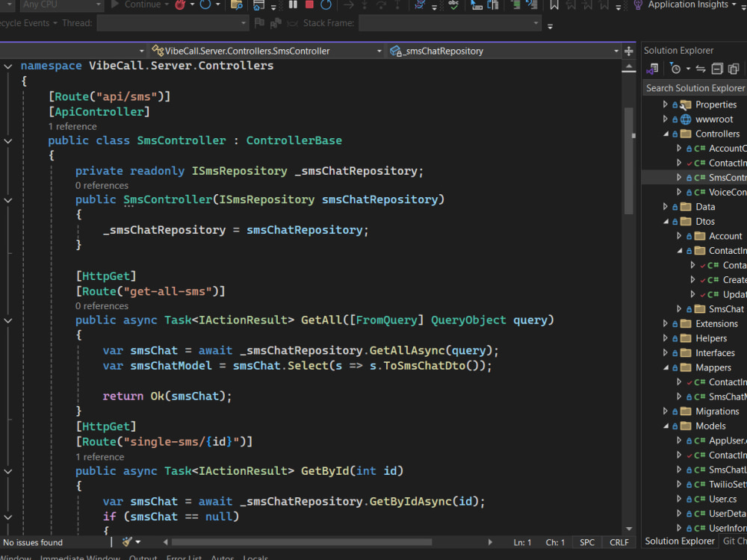
Task: Collapse the SmsController class code block
Action: pos(8,141)
